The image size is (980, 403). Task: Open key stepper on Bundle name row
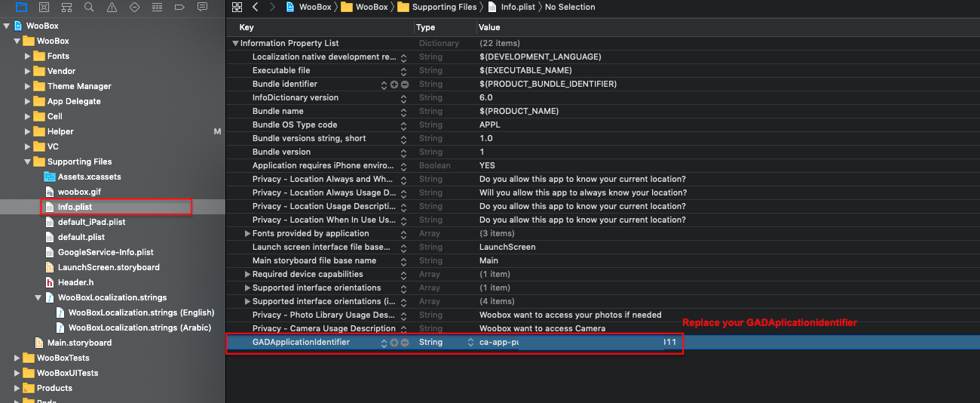click(x=404, y=112)
